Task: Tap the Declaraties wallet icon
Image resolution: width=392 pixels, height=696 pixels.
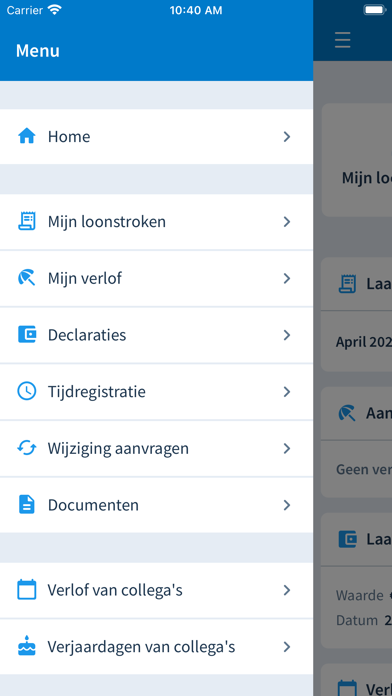Action: [27, 335]
